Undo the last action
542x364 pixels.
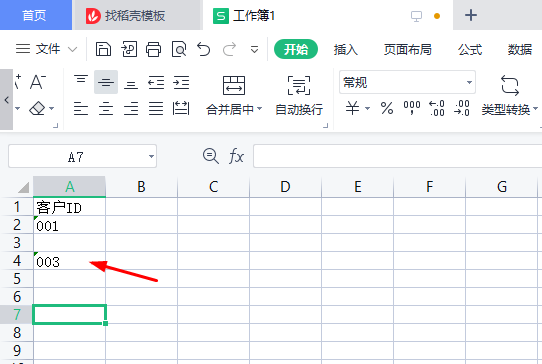click(204, 49)
